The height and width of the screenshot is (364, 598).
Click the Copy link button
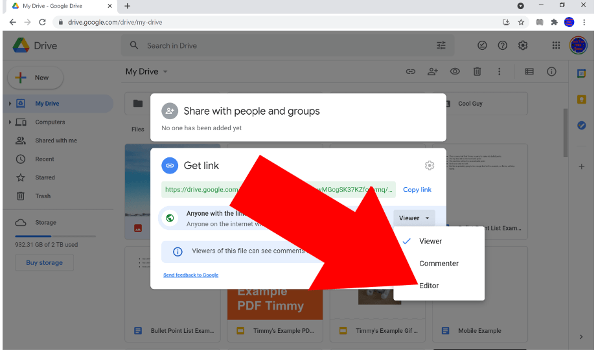point(417,189)
